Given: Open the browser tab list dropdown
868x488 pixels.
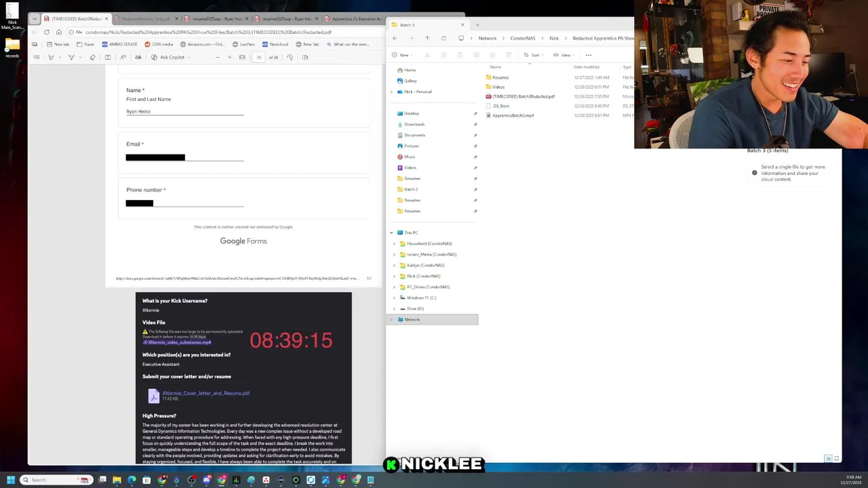Looking at the screenshot, I should 34,19.
